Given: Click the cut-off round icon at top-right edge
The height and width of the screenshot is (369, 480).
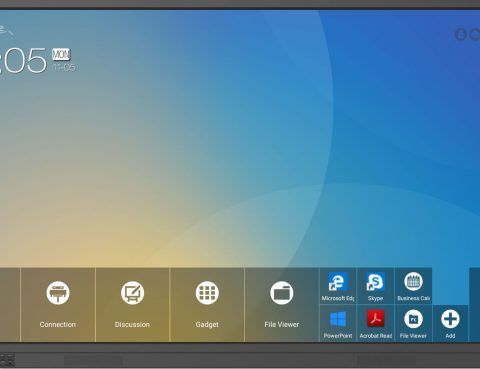Looking at the screenshot, I should click(x=475, y=34).
